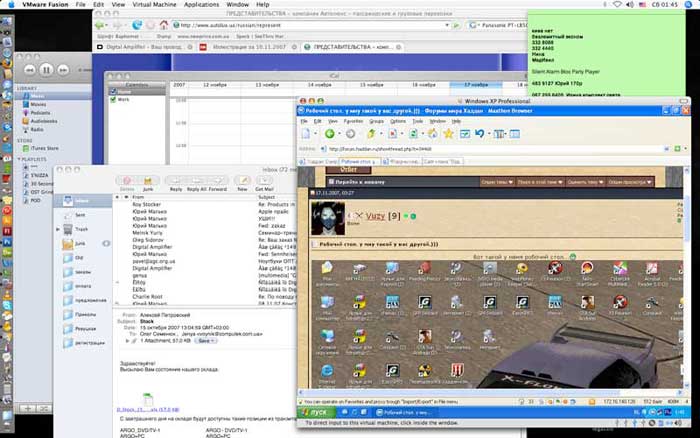
Task: Open the Vuzy user profile link
Action: click(375, 216)
